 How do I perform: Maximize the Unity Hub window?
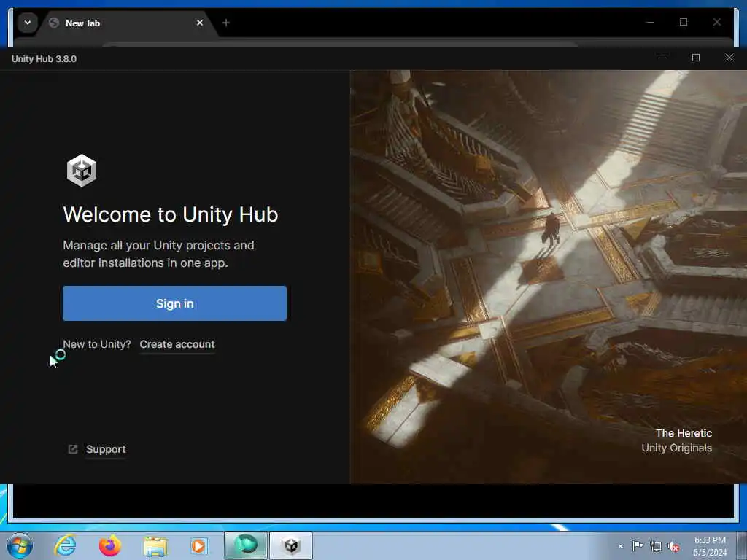(x=696, y=58)
